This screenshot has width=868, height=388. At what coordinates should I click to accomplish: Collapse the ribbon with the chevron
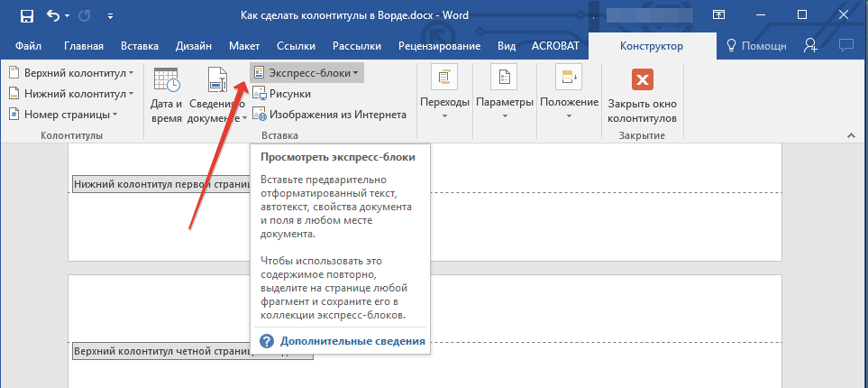pyautogui.click(x=849, y=135)
